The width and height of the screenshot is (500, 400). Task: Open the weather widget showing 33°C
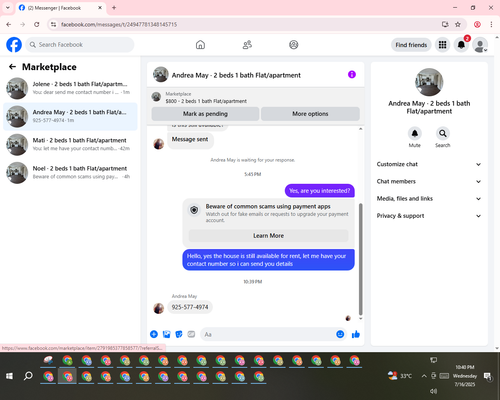pos(400,376)
